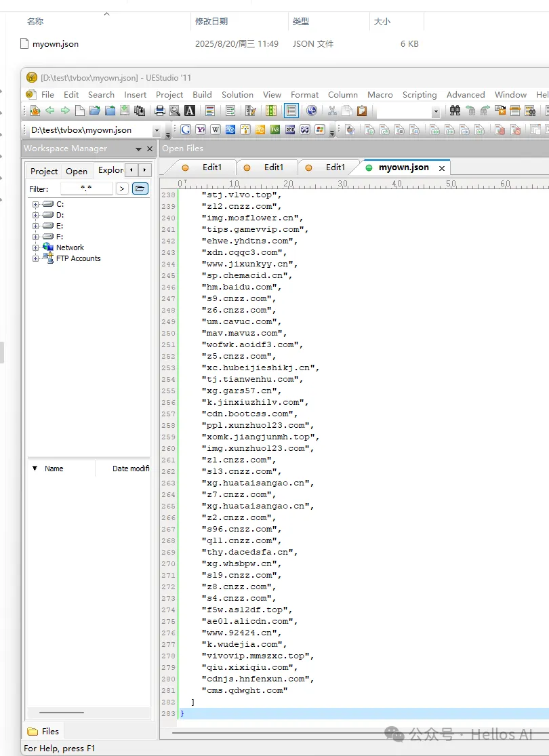Image resolution: width=549 pixels, height=756 pixels.
Task: Click the Print Preview magnifier icon
Action: [175, 111]
